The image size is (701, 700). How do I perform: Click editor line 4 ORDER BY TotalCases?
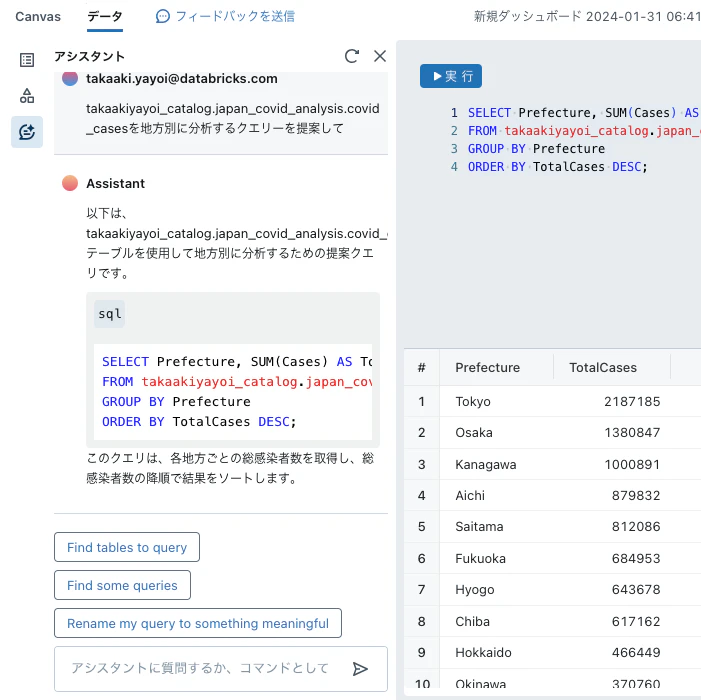coord(557,167)
